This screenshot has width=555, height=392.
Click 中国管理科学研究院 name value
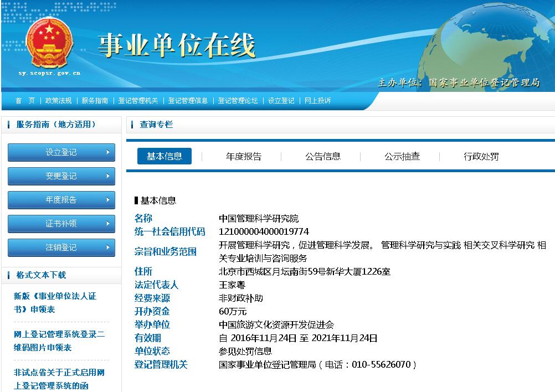(259, 218)
